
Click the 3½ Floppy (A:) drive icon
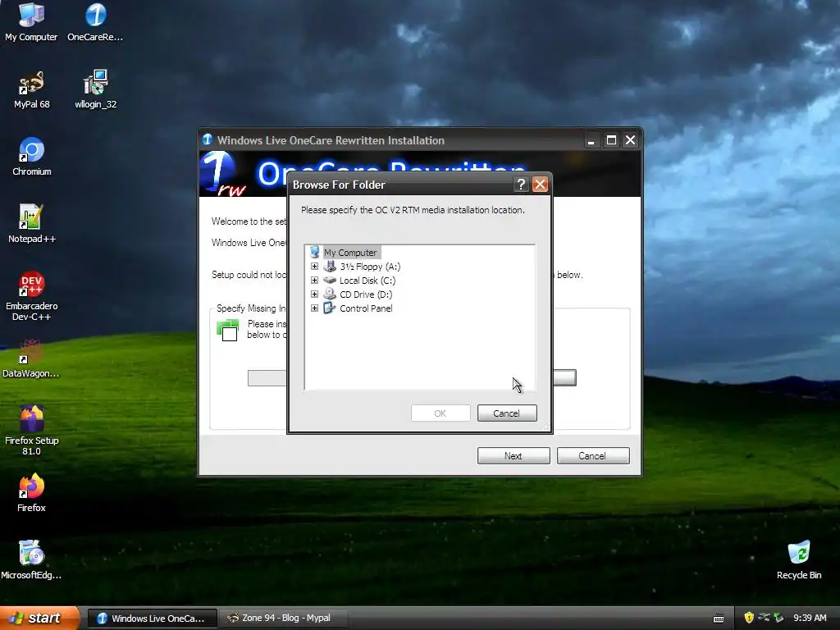[330, 267]
